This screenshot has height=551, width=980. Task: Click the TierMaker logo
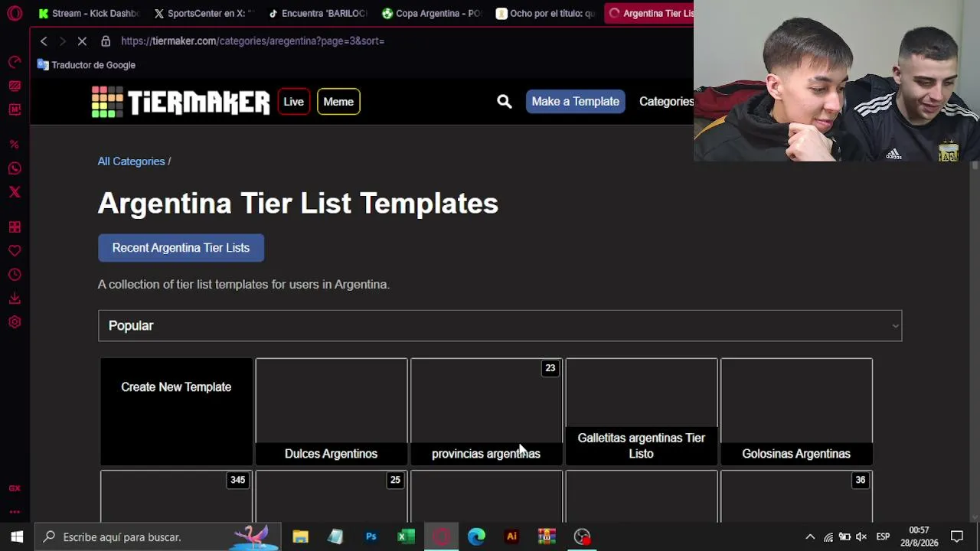[181, 102]
